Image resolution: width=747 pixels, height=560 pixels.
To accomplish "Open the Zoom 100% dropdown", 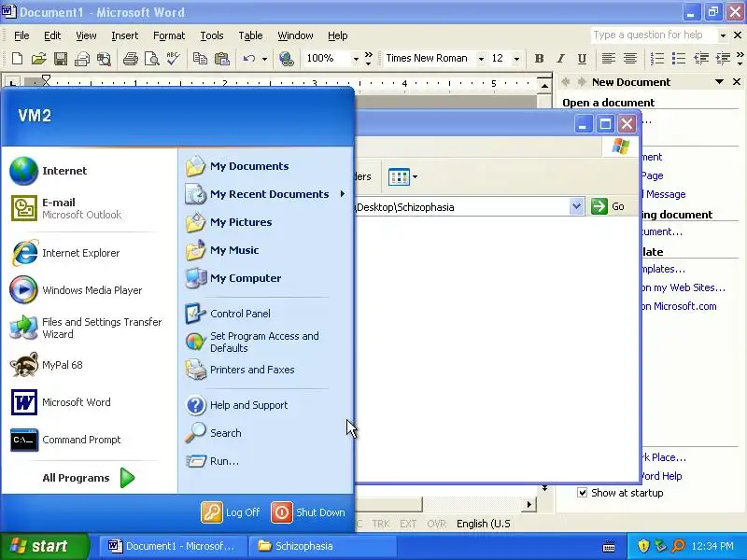I will pos(356,59).
